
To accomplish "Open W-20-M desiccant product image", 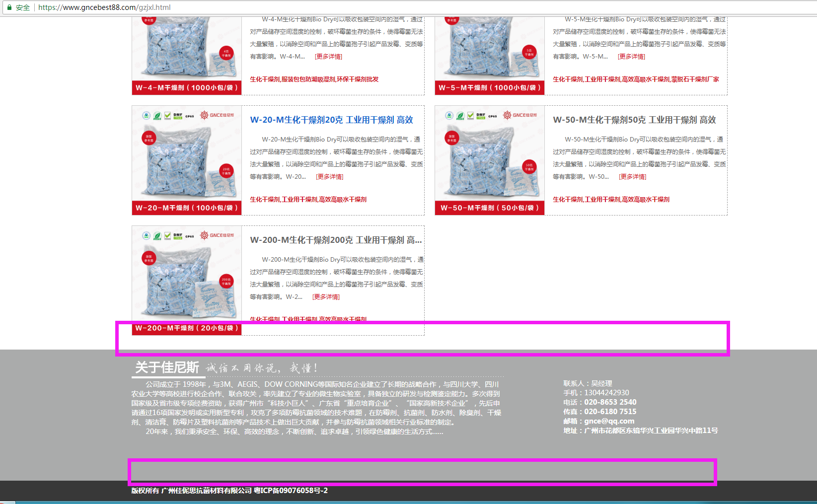I will coord(187,160).
